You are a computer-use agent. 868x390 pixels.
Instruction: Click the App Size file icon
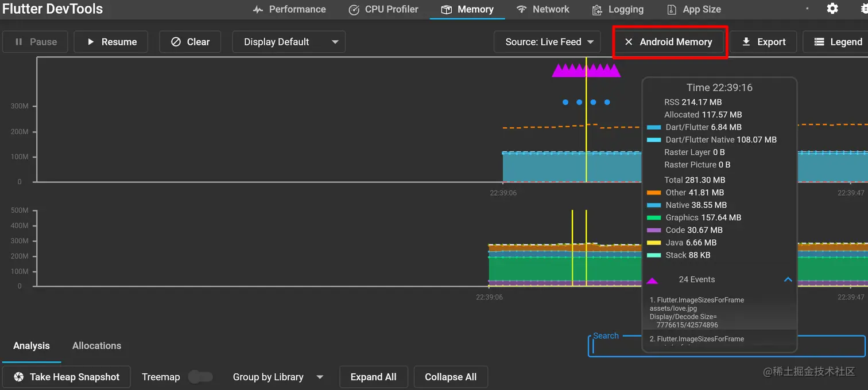tap(672, 10)
